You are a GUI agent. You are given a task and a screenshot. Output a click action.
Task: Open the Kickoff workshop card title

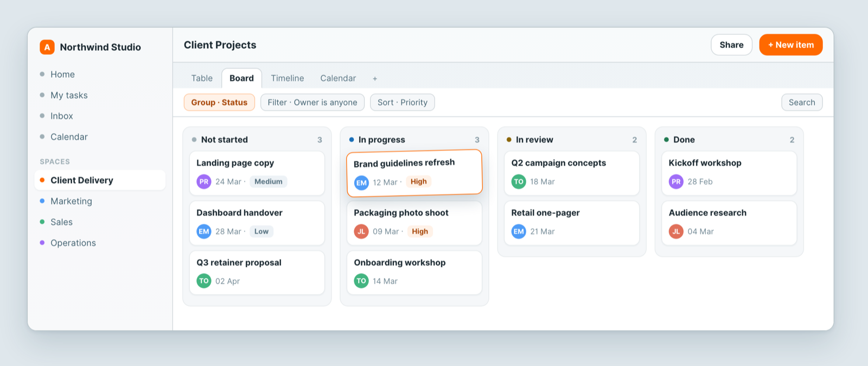705,163
